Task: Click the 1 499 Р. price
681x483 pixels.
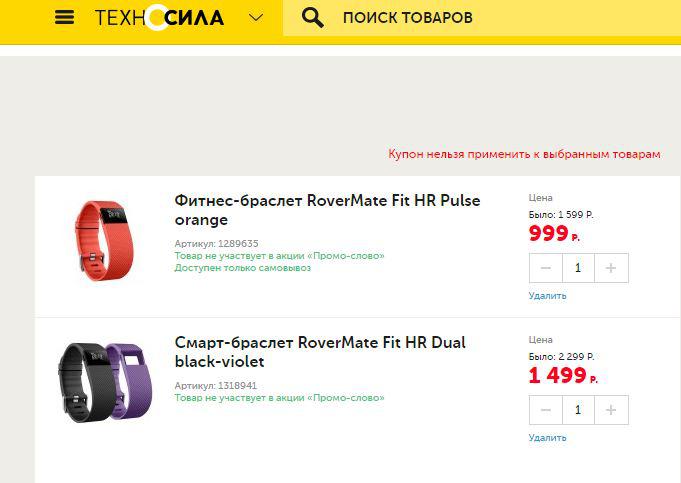Action: tap(562, 377)
